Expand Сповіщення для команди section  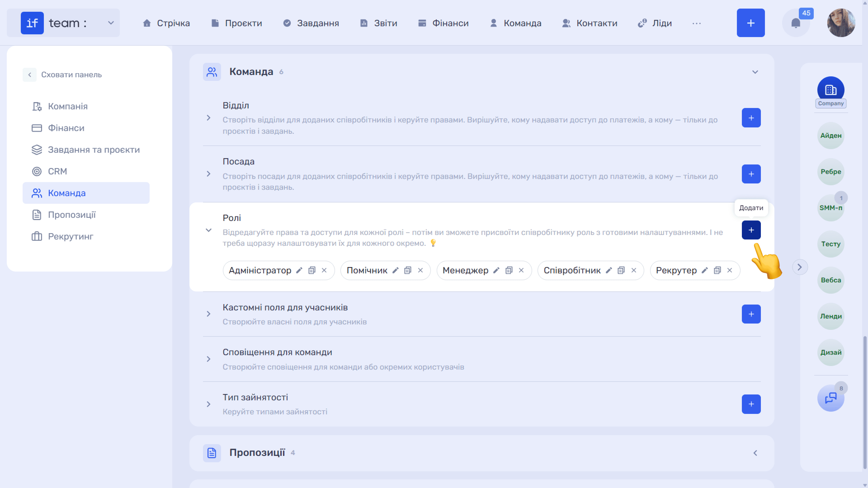(x=209, y=359)
